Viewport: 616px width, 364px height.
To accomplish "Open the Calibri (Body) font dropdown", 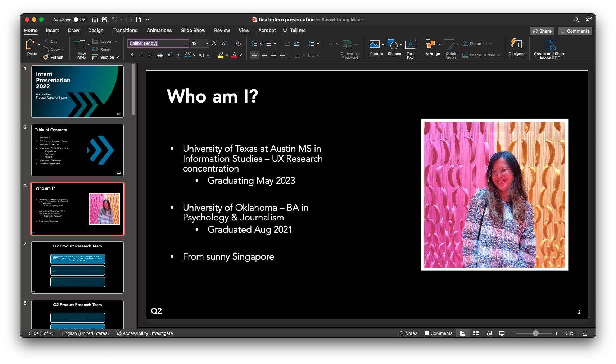I will click(x=186, y=44).
